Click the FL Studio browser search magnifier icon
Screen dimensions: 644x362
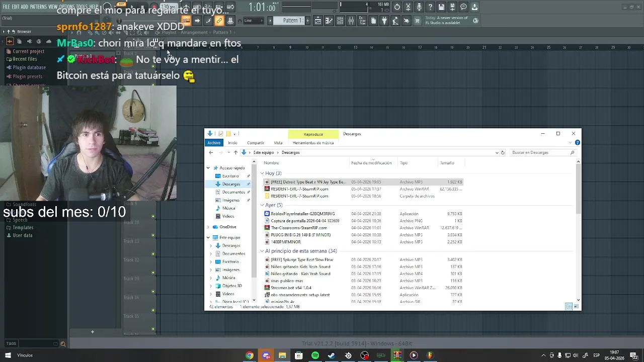[63, 344]
